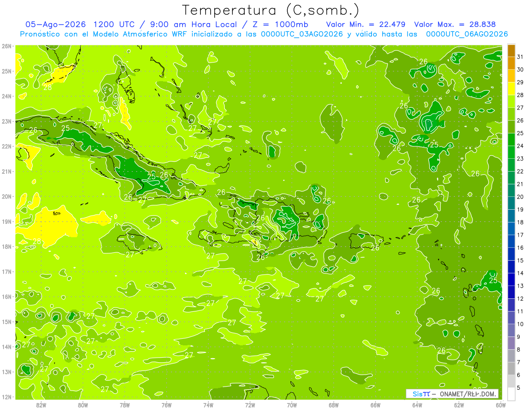Click the '66W' longitude axis label
This screenshot has width=532, height=411.
pyautogui.click(x=376, y=405)
